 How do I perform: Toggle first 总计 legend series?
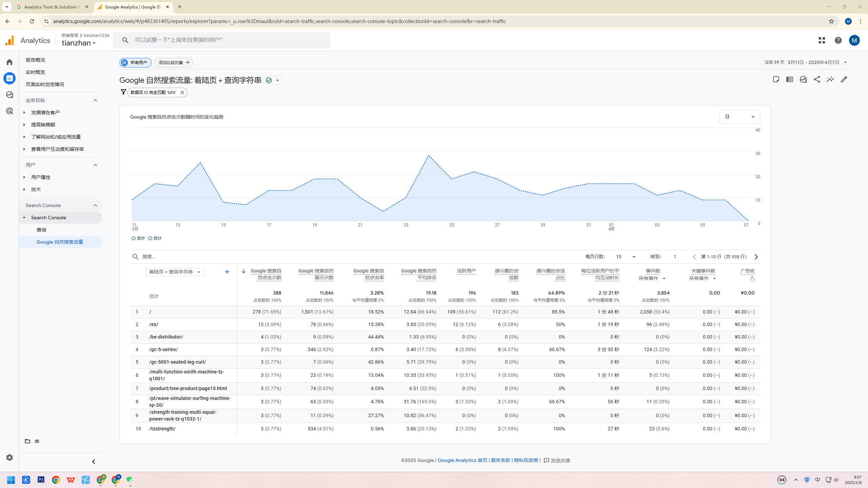point(138,238)
